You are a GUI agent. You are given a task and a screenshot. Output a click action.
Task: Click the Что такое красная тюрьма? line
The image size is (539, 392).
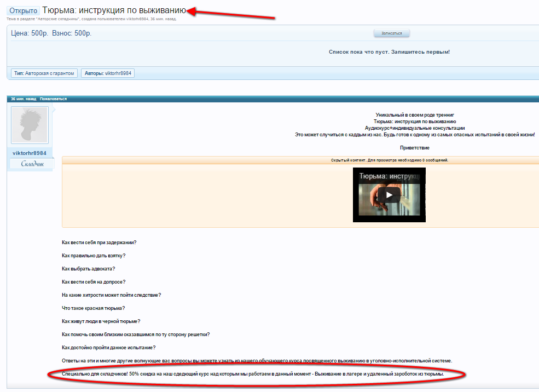[93, 308]
